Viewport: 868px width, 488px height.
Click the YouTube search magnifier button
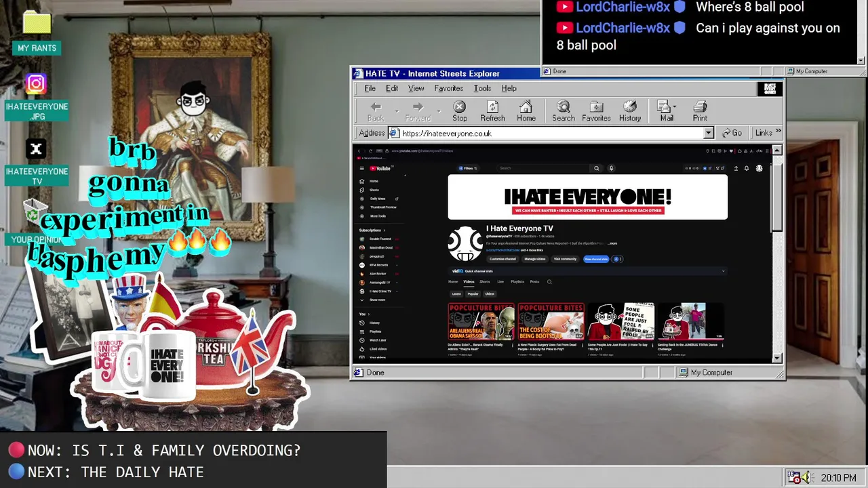pyautogui.click(x=597, y=168)
